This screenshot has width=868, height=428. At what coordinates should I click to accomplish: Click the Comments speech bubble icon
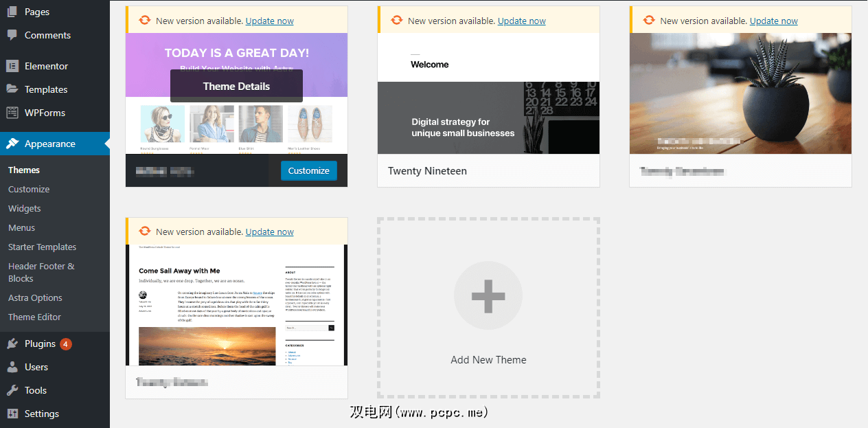[12, 35]
